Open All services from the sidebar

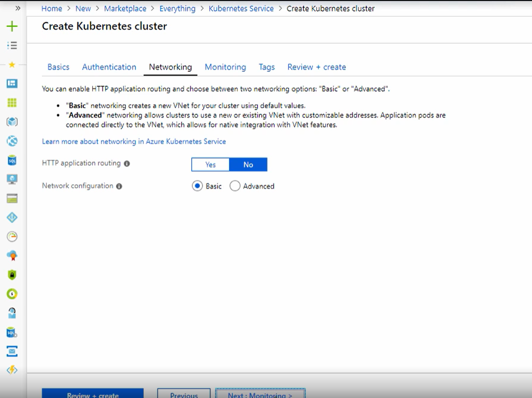click(x=11, y=44)
